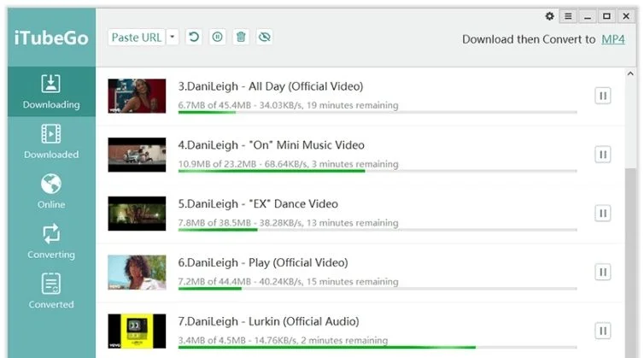The width and height of the screenshot is (644, 358).
Task: Select title "6.DaniLeigh - Play (Official Video)"
Action: click(263, 262)
